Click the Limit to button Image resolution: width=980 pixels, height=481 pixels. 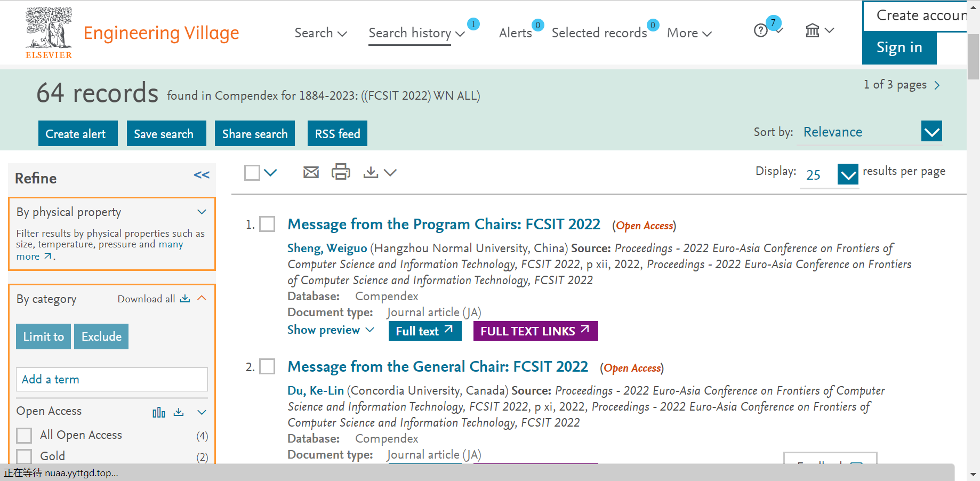click(43, 336)
